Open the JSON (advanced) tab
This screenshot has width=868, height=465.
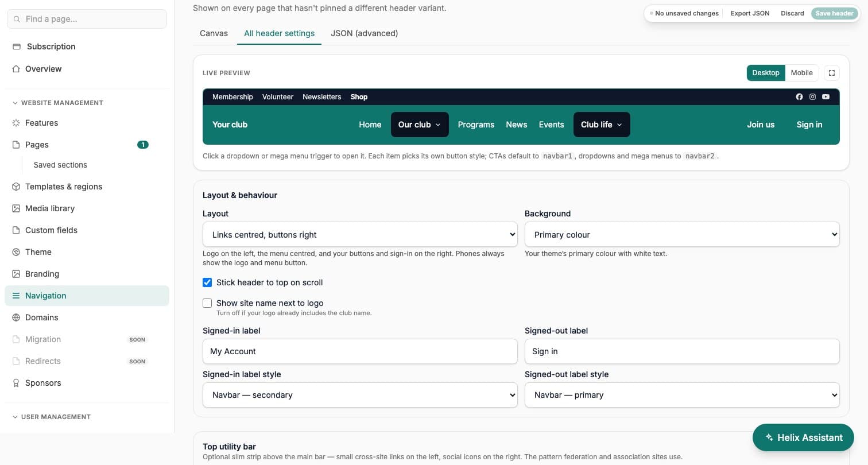[364, 33]
